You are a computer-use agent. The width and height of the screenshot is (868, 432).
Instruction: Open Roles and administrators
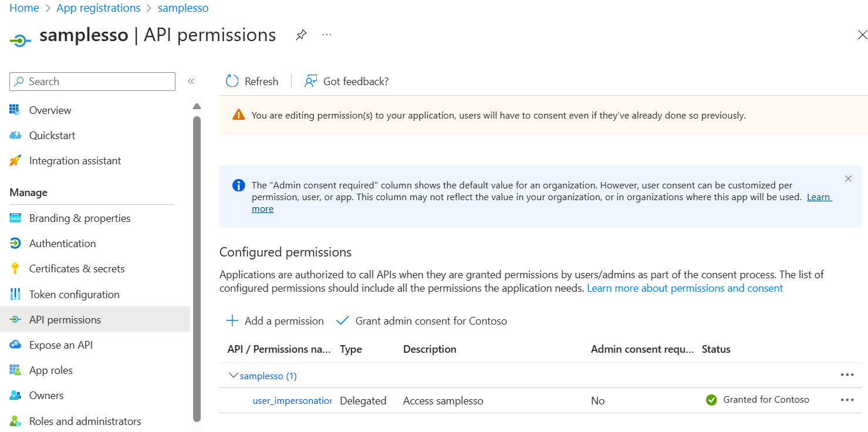85,421
